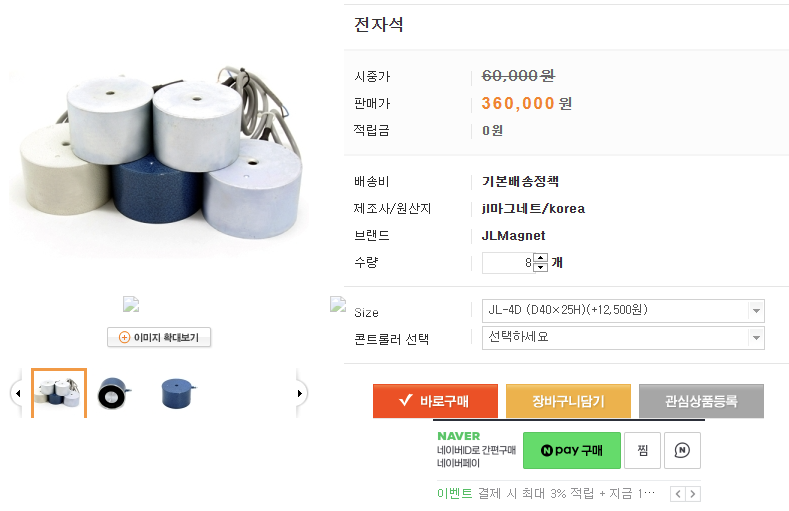Show the next event banner
Screen dimensions: 789x511
coord(693,494)
